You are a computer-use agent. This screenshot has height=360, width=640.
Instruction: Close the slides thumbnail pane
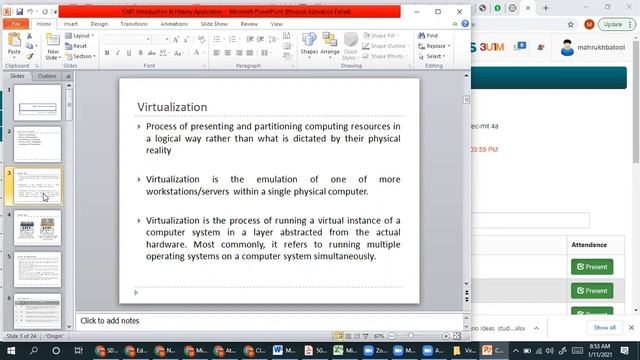coord(68,76)
